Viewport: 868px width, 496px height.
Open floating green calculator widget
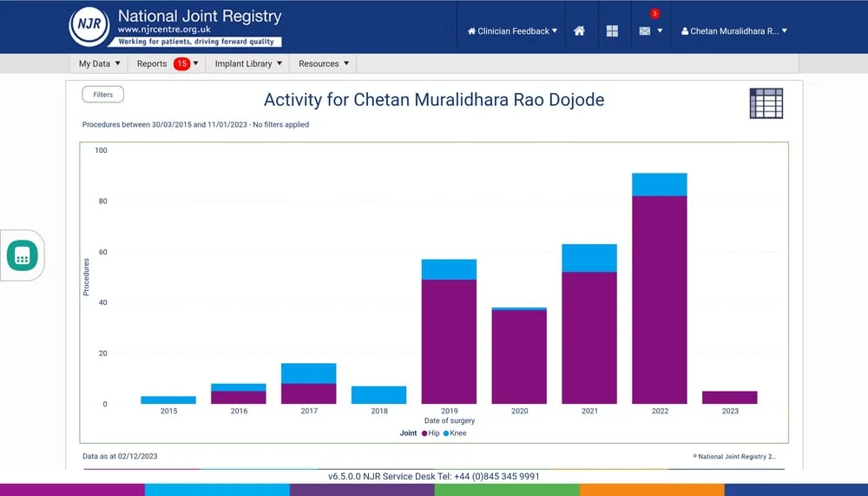23,255
